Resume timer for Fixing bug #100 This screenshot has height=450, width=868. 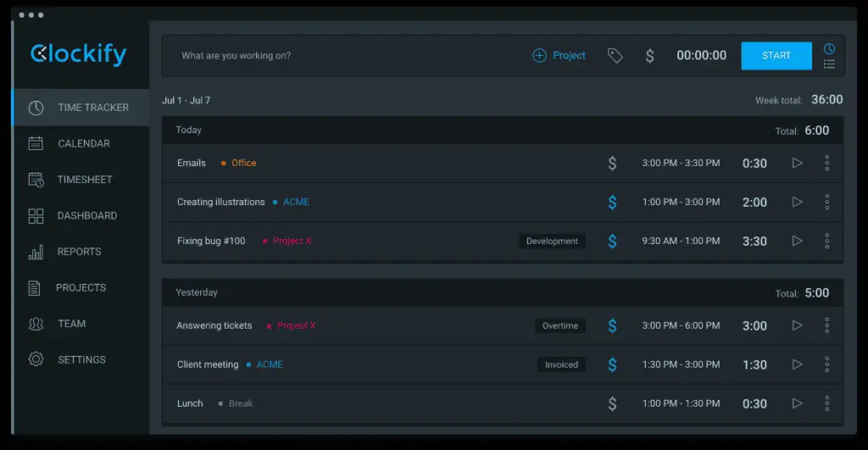click(797, 241)
